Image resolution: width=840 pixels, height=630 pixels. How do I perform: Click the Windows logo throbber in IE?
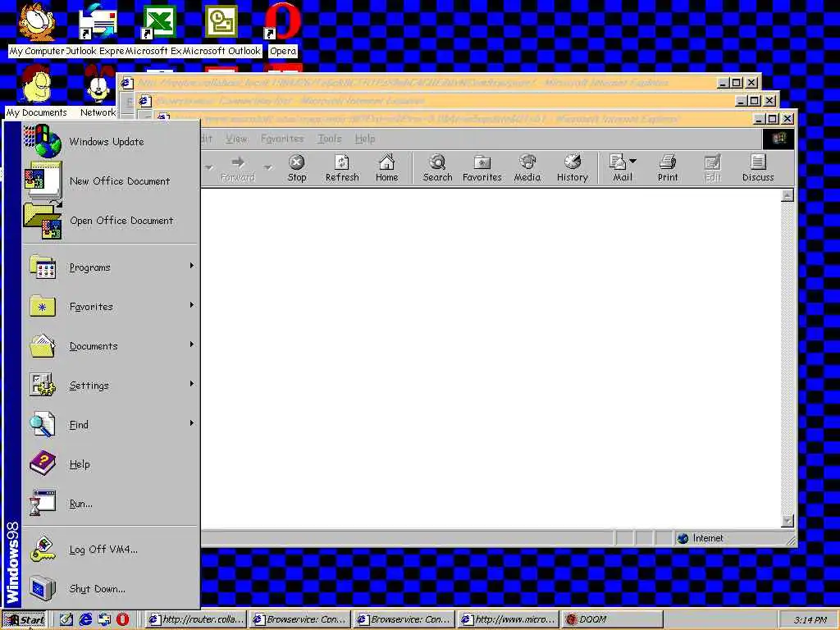click(778, 139)
